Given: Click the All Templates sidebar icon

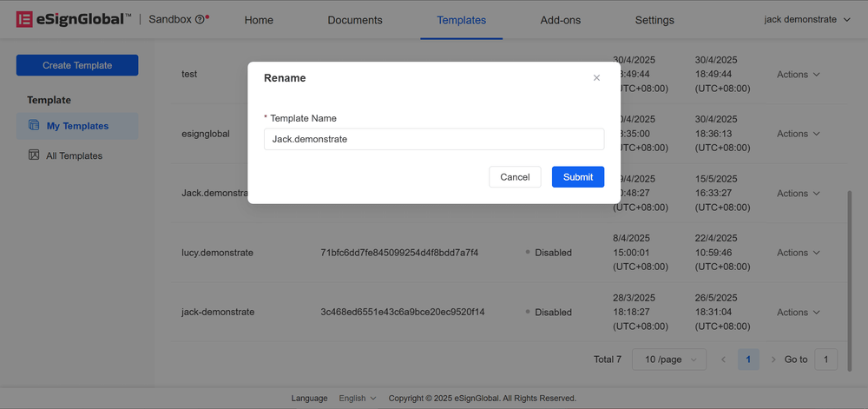Looking at the screenshot, I should click(x=34, y=155).
